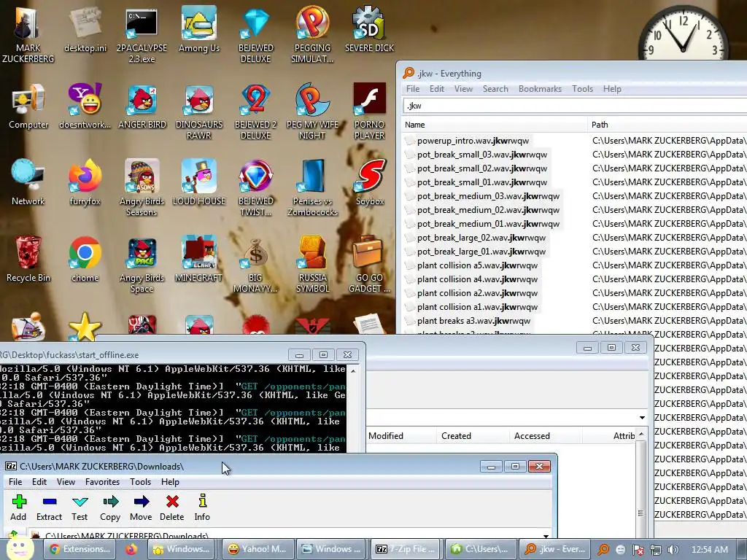Click the up-folder icon in 7-Zip

pyautogui.click(x=13, y=534)
